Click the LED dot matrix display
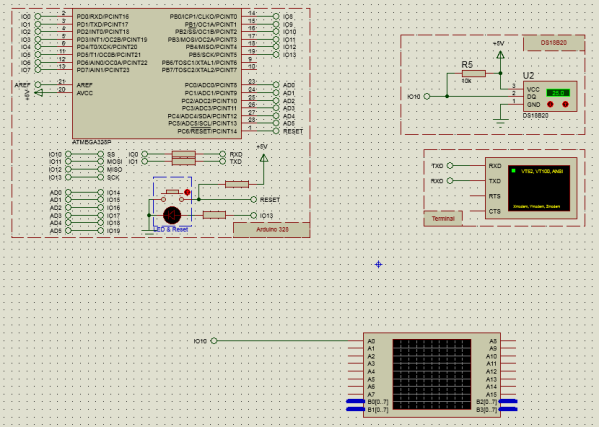This screenshot has width=599, height=427. (432, 374)
